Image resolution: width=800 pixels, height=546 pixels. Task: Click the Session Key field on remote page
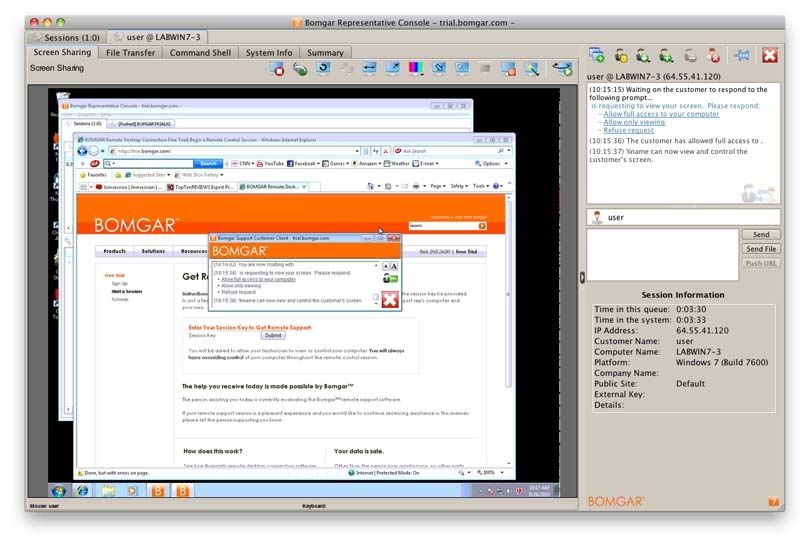click(x=238, y=335)
